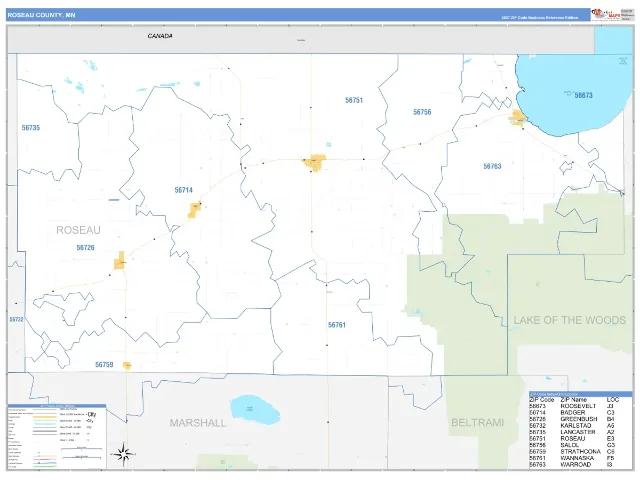Click WARROAD in the ZIP table
The height and width of the screenshot is (480, 640).
coord(576,465)
